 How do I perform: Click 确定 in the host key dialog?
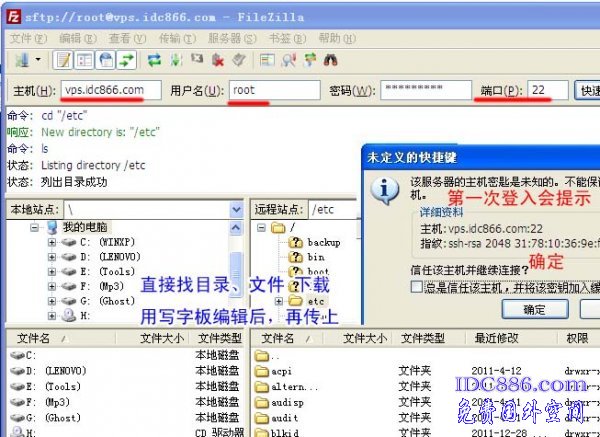click(x=534, y=310)
